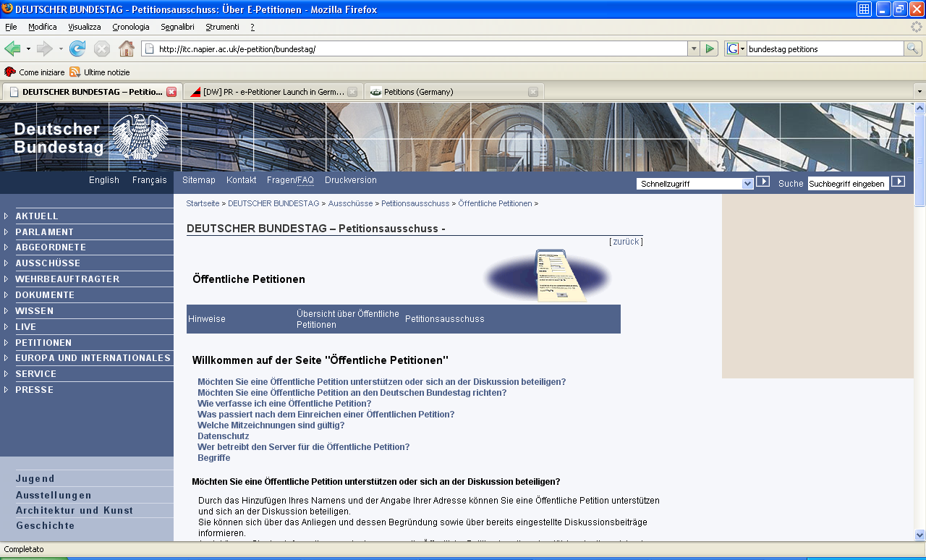Click the petition form illustration

point(549,276)
